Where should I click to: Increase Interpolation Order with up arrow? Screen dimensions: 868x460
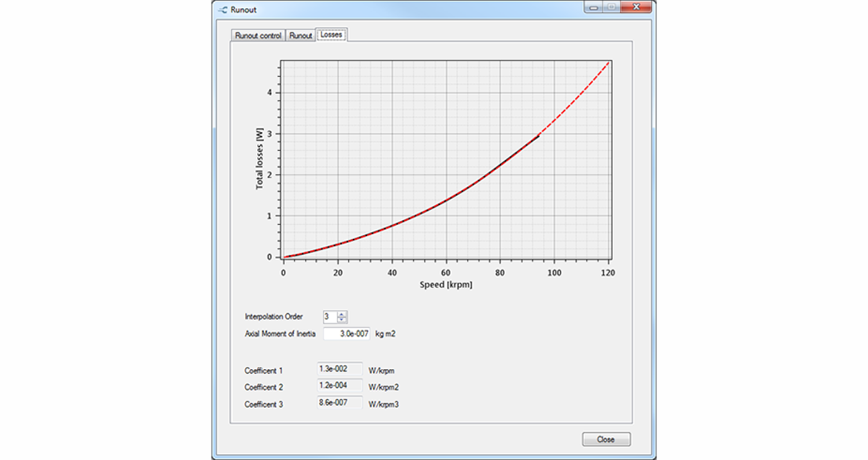coord(342,314)
